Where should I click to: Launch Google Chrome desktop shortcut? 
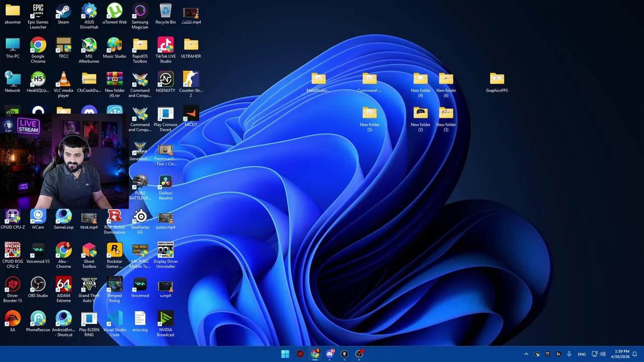(38, 50)
